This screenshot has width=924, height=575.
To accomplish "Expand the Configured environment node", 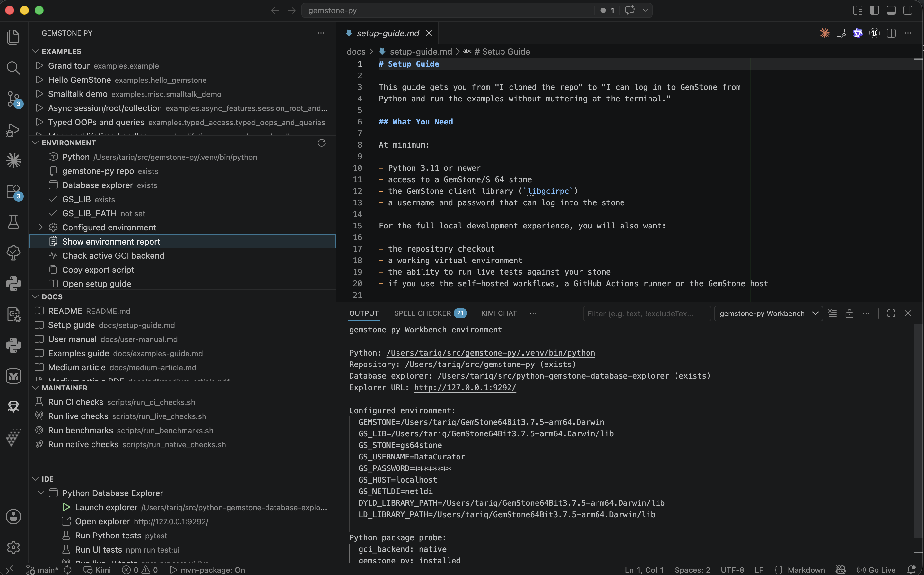I will 41,227.
